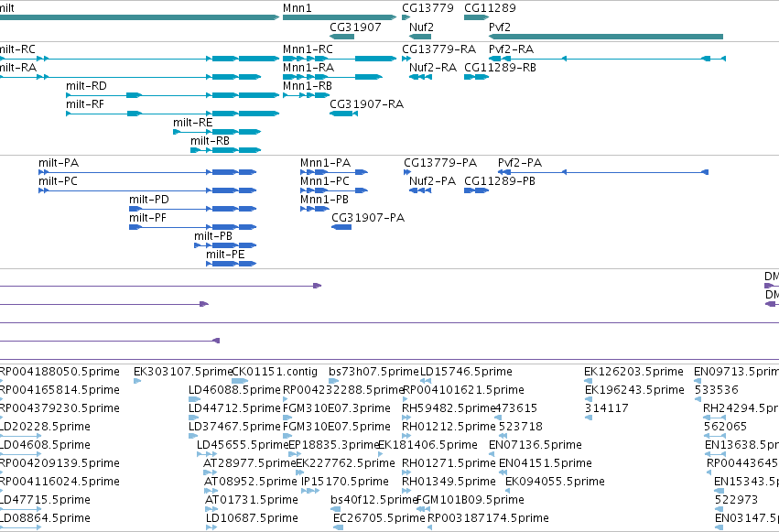779x532 pixels.
Task: Select the EP18835.3prime EST label
Action: tap(334, 445)
